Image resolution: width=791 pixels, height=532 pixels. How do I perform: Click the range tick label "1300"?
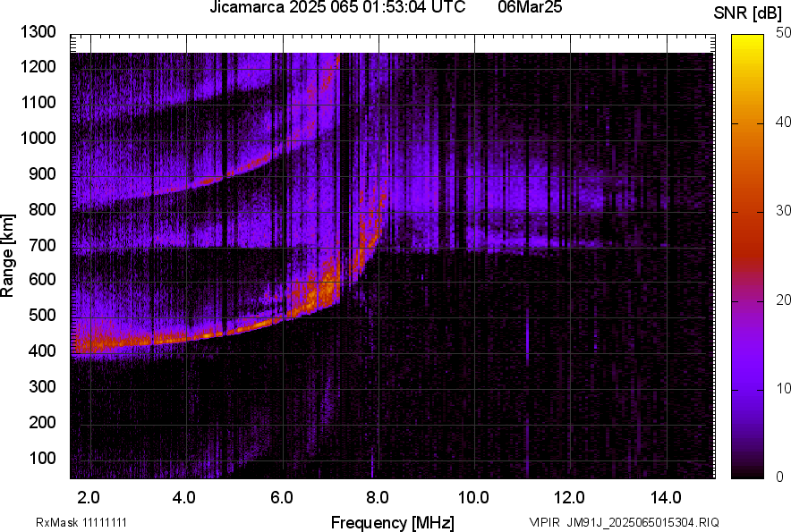[38, 32]
